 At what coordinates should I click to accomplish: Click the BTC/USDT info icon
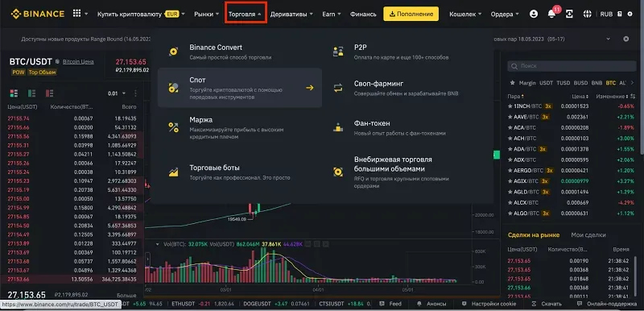point(57,61)
